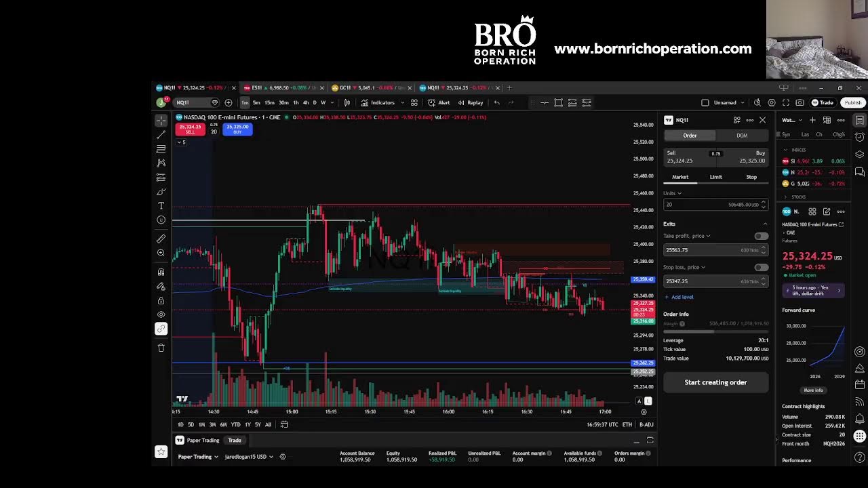Publish the chart idea
This screenshot has width=868, height=488.
852,102
